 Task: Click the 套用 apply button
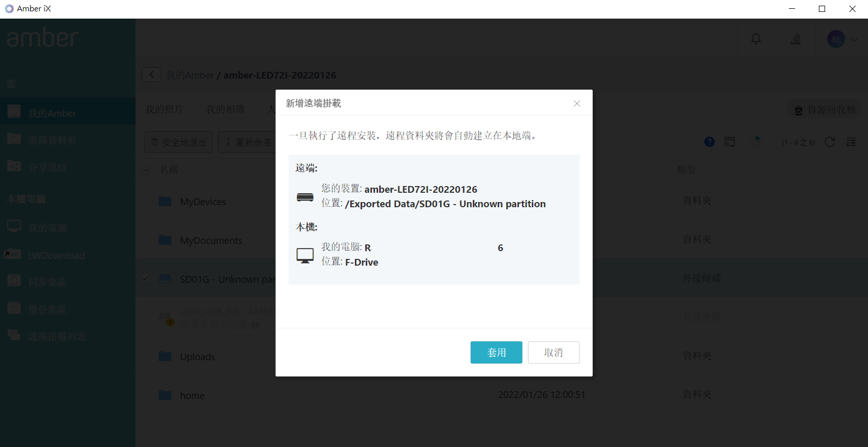[496, 352]
